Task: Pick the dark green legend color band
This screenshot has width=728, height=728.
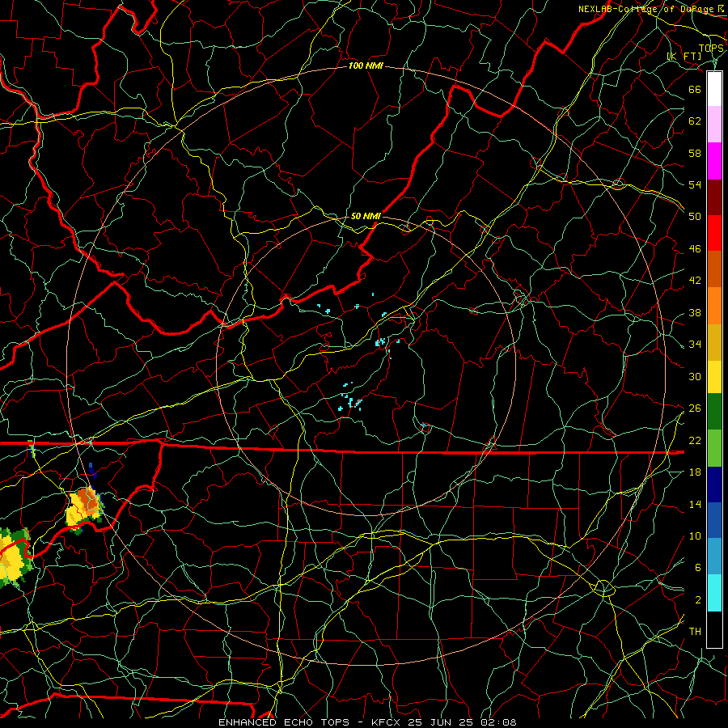Action: point(714,412)
